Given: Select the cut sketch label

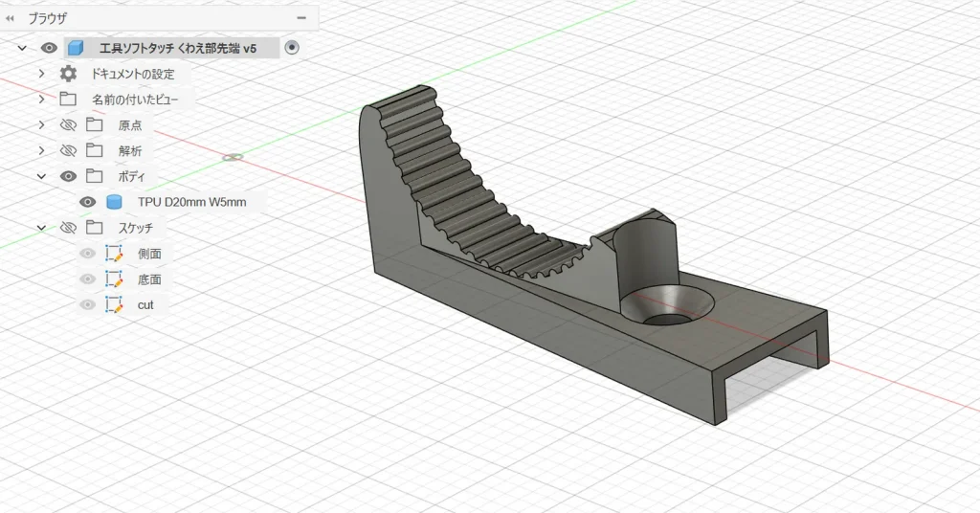Looking at the screenshot, I should pyautogui.click(x=145, y=304).
